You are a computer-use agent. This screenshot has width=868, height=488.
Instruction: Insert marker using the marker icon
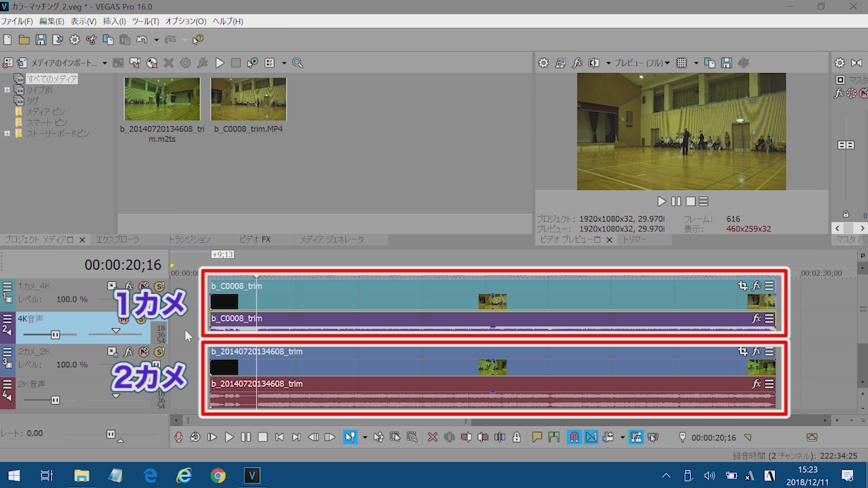[x=537, y=437]
